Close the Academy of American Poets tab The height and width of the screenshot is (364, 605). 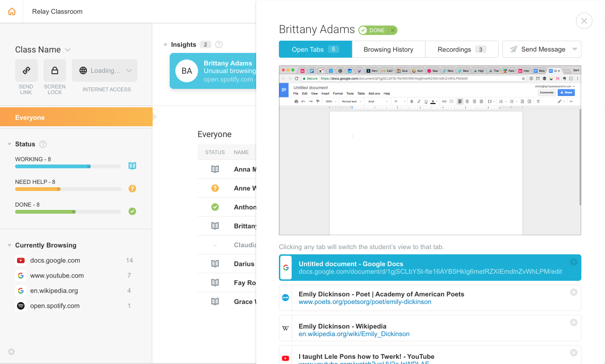(573, 292)
